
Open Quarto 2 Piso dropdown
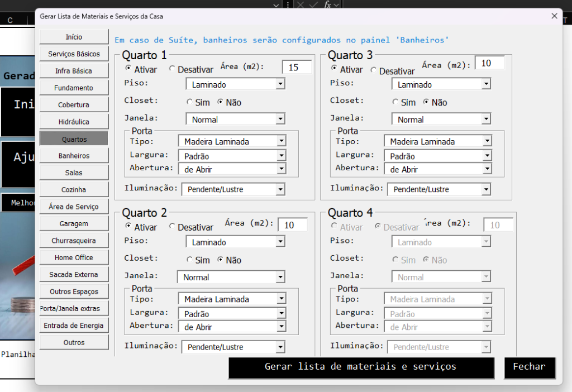point(280,242)
